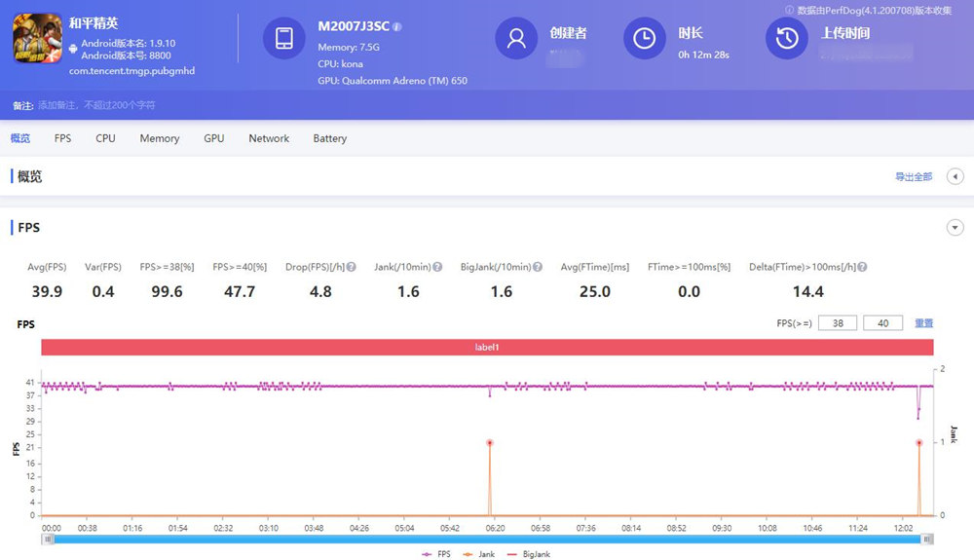
Task: Open the FPS tab
Action: (x=62, y=138)
